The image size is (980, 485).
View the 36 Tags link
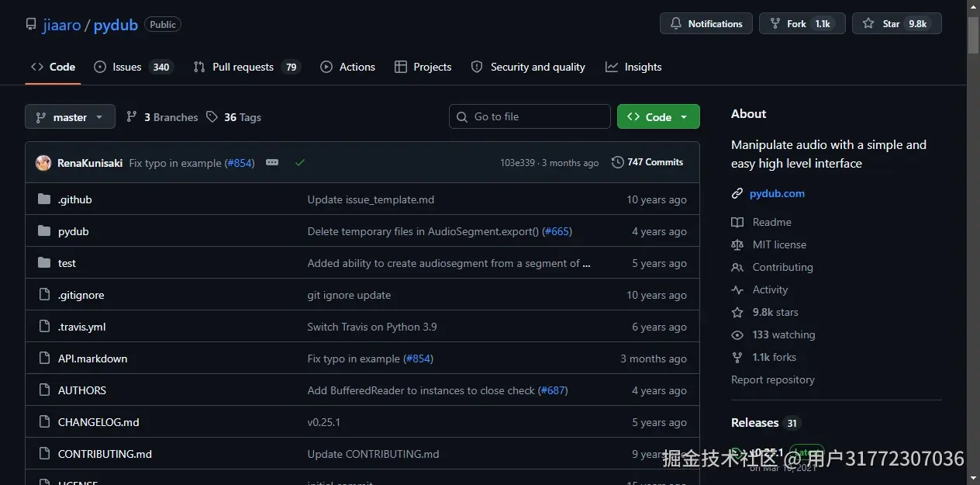(233, 117)
